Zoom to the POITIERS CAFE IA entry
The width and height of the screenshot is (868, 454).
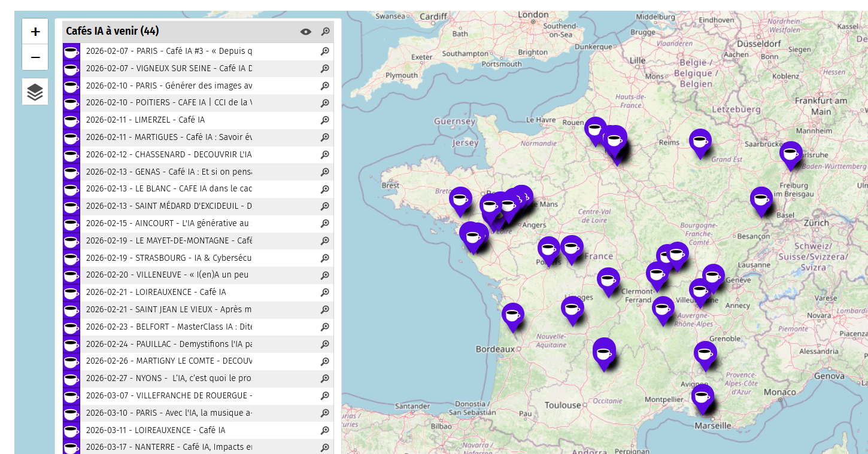[x=325, y=103]
